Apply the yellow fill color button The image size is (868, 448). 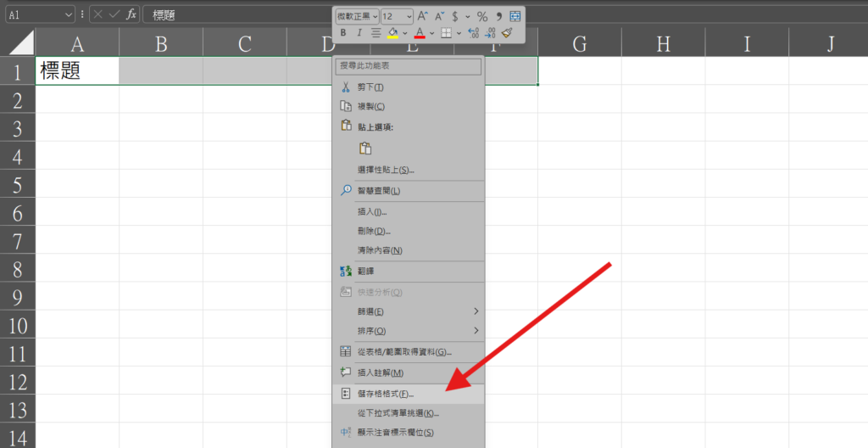(392, 33)
